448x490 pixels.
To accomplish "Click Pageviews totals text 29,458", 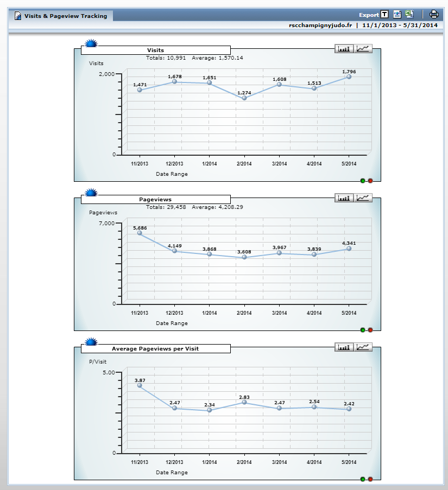I will pyautogui.click(x=166, y=207).
